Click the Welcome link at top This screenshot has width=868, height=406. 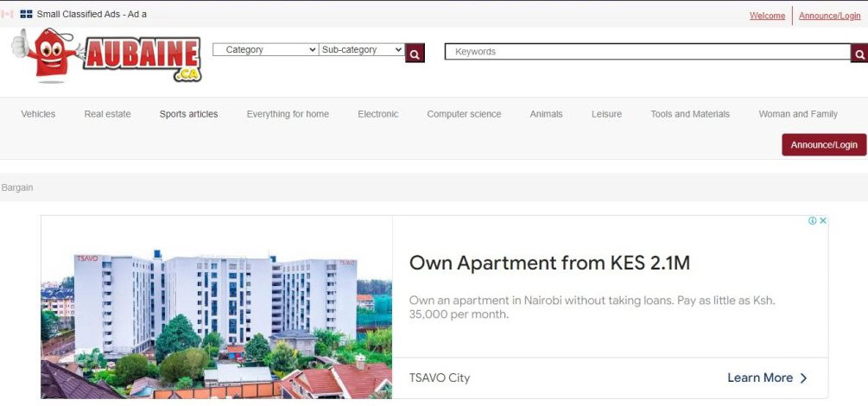click(767, 16)
